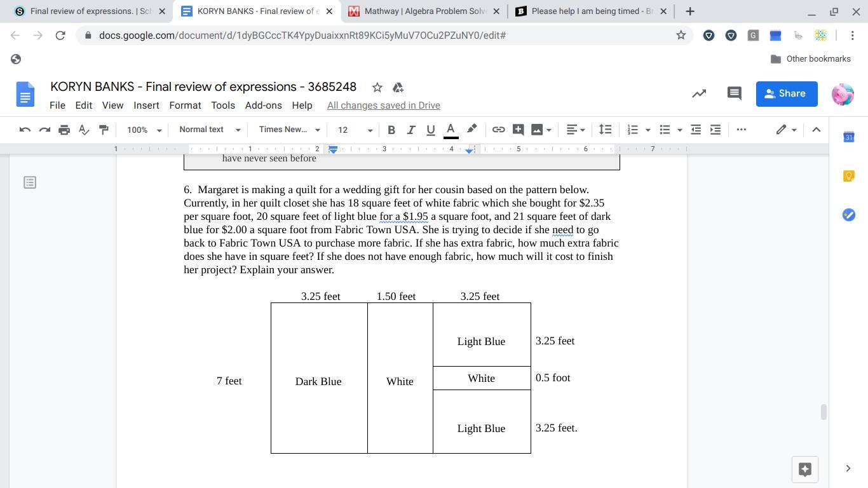Open line spacing options
This screenshot has width=868, height=488.
point(606,130)
